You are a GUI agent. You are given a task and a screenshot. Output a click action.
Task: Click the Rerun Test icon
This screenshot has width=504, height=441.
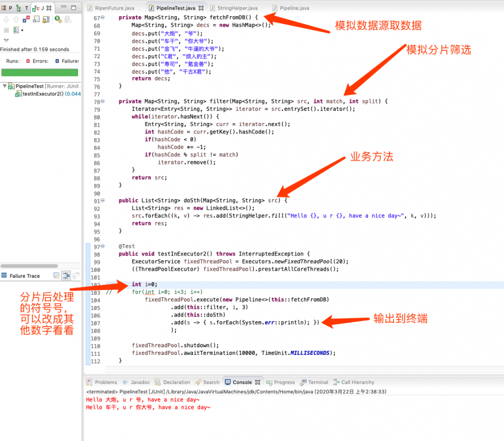(x=58, y=20)
